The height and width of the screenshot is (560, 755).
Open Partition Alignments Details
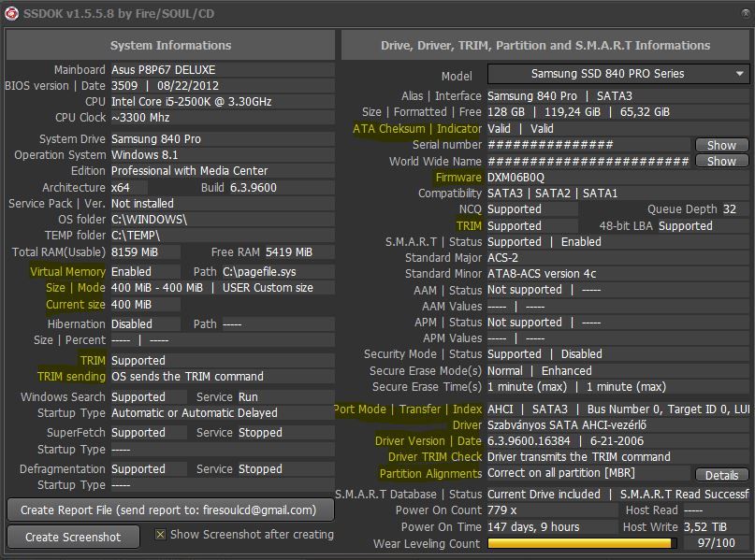[721, 475]
